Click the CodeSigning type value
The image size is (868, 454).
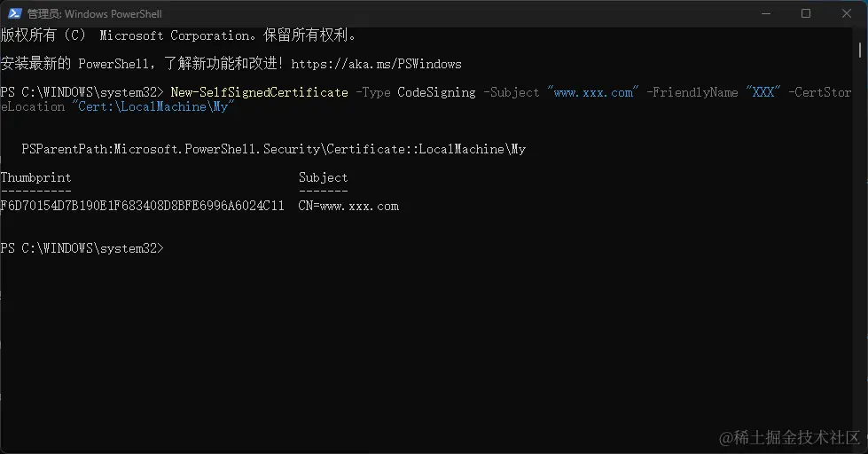tap(437, 92)
